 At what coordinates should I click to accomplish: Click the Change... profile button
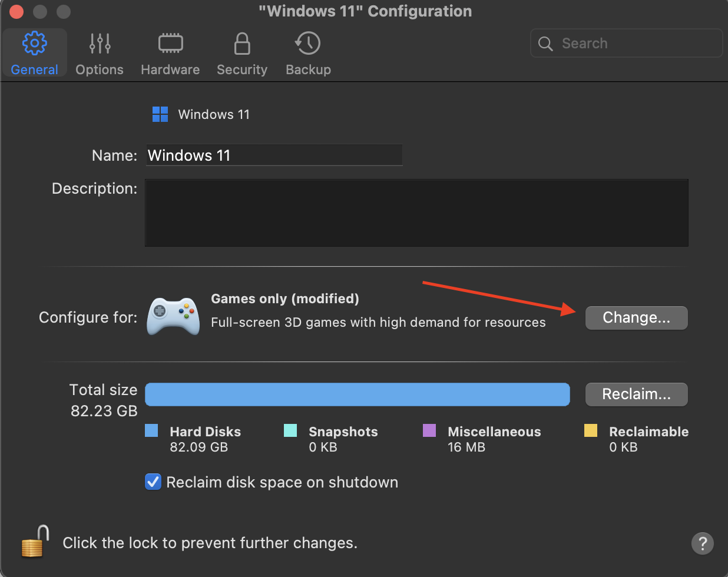click(x=636, y=318)
